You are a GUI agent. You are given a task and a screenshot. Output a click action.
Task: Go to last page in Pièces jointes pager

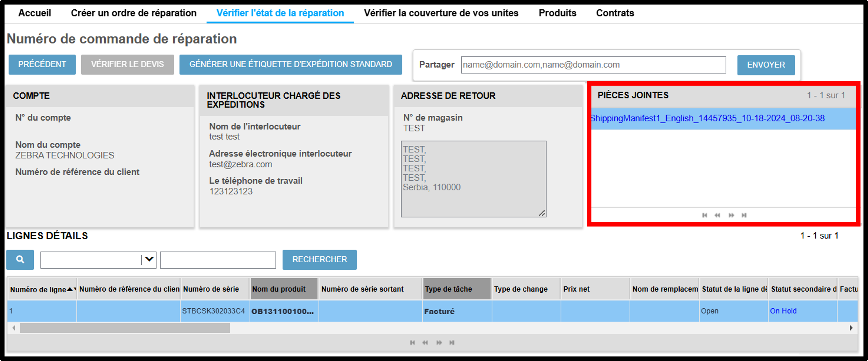(744, 215)
